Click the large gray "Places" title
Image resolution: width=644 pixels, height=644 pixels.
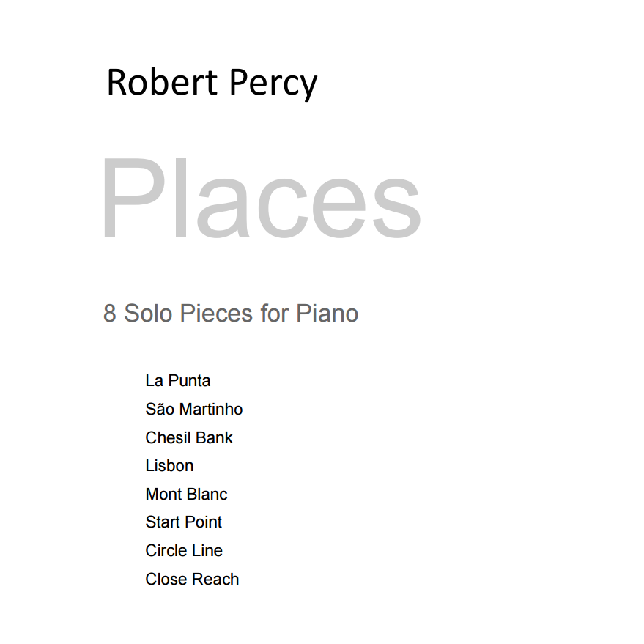point(260,200)
